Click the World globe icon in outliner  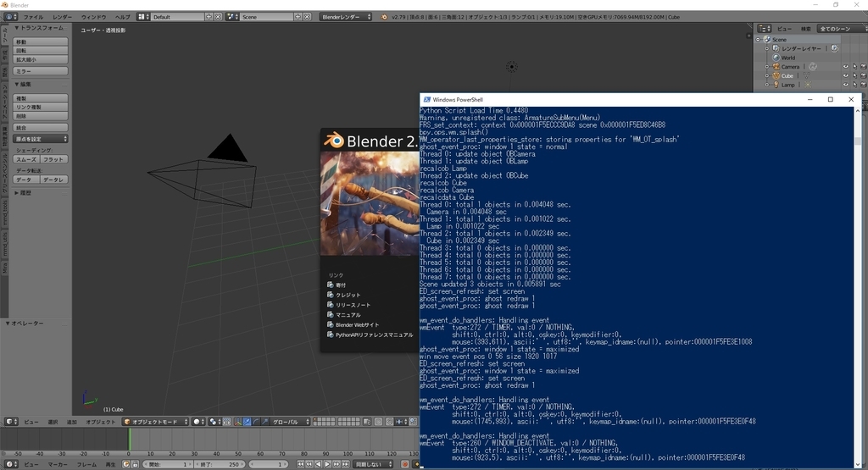pyautogui.click(x=776, y=58)
